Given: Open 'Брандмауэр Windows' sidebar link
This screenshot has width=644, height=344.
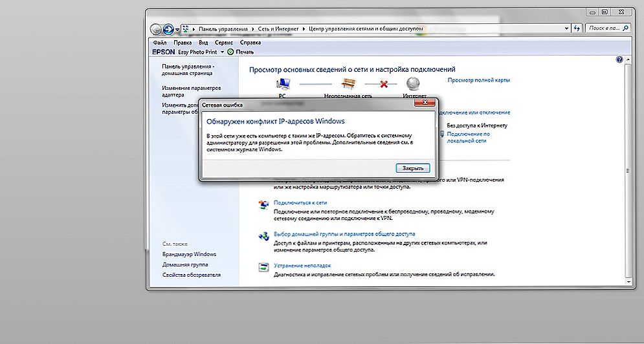Looking at the screenshot, I should [189, 254].
